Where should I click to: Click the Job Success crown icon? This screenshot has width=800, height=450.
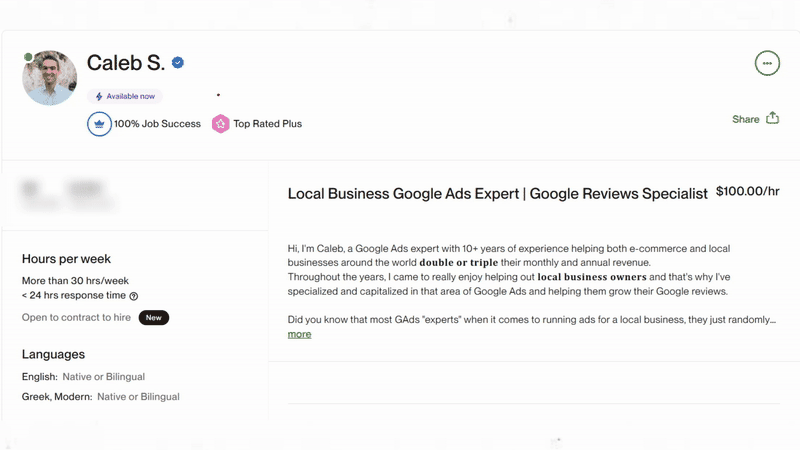(99, 124)
